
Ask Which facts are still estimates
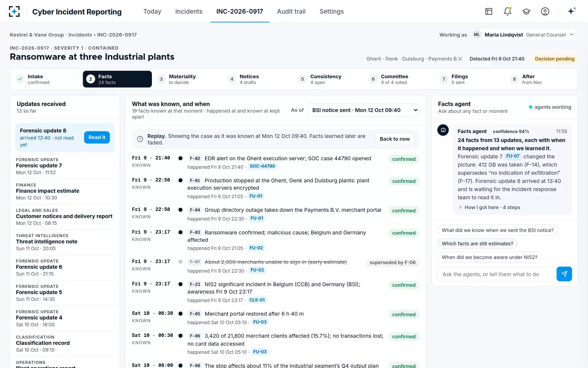477,244
